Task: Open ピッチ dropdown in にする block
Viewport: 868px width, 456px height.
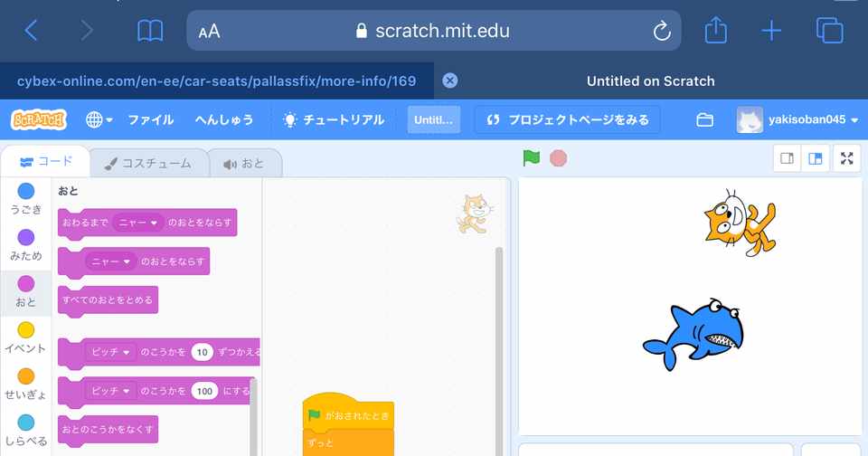Action: pyautogui.click(x=110, y=391)
